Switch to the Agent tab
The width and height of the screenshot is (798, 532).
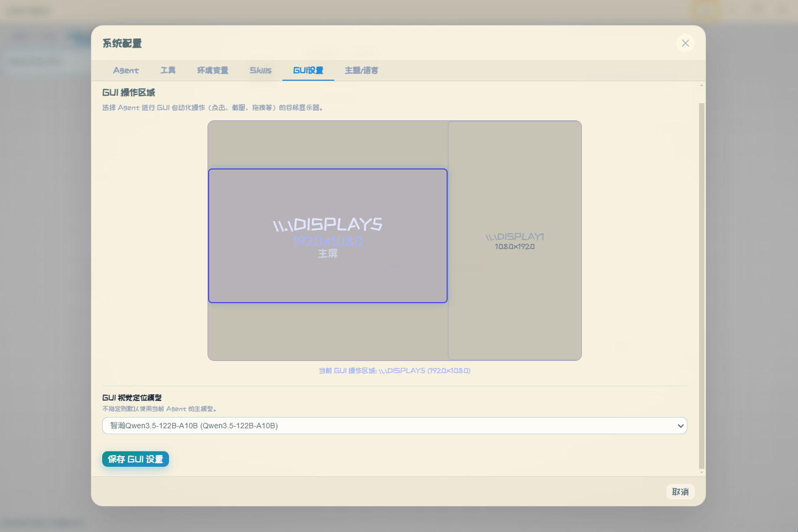126,71
